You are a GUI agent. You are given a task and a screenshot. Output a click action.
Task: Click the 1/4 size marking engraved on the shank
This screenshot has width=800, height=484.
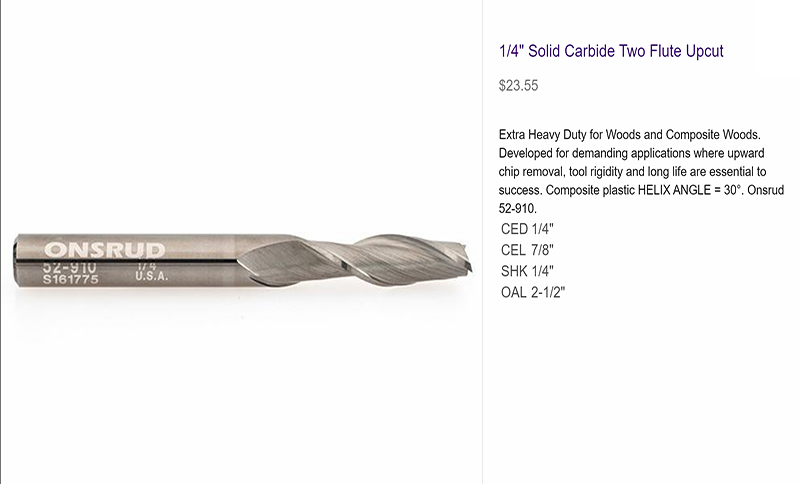(x=147, y=266)
